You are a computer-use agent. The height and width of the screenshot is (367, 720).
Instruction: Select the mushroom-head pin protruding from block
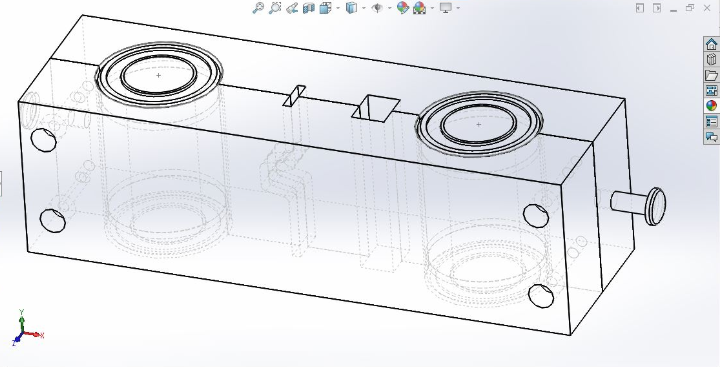click(x=639, y=205)
